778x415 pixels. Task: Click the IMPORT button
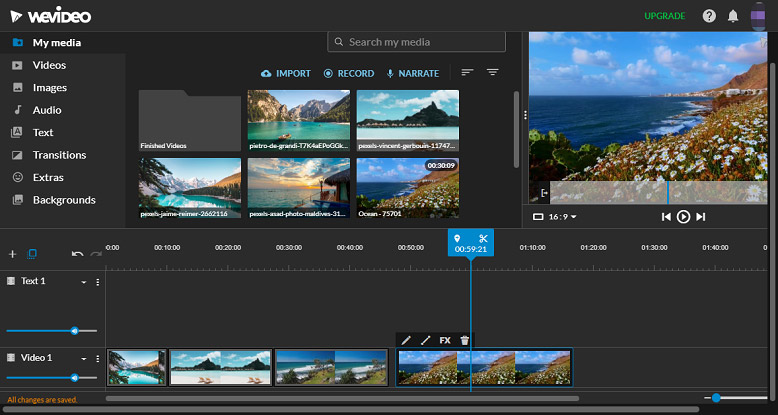(286, 73)
